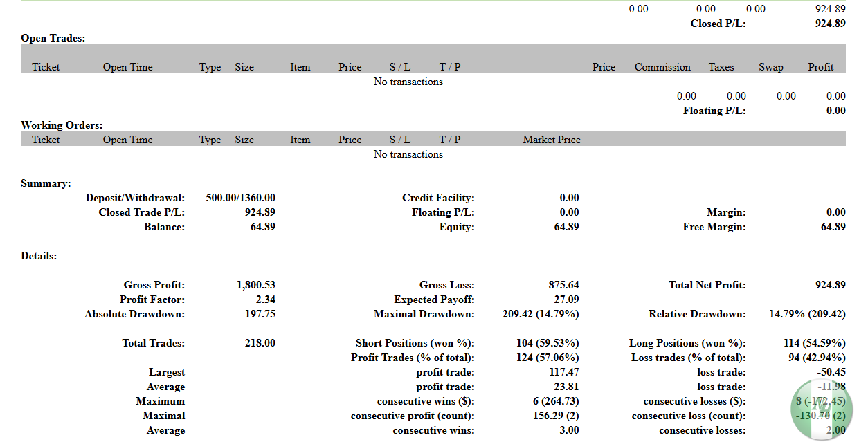This screenshot has width=868, height=442.
Task: Click the 'Taxes' column header
Action: (x=721, y=67)
